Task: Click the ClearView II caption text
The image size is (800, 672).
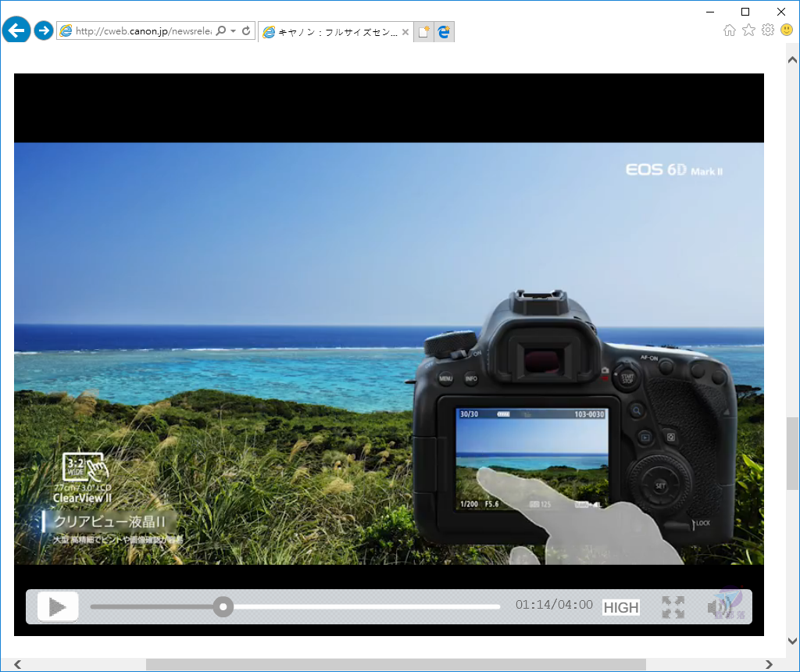Action: 82,498
